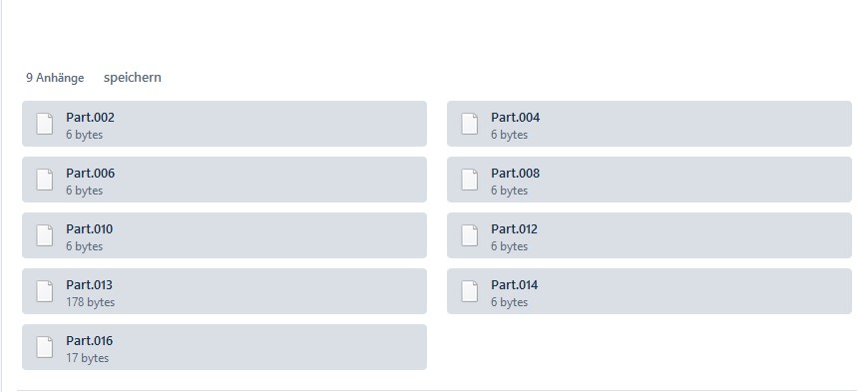Click the file icon of Part.008
Screen dimensions: 868x392
click(470, 180)
